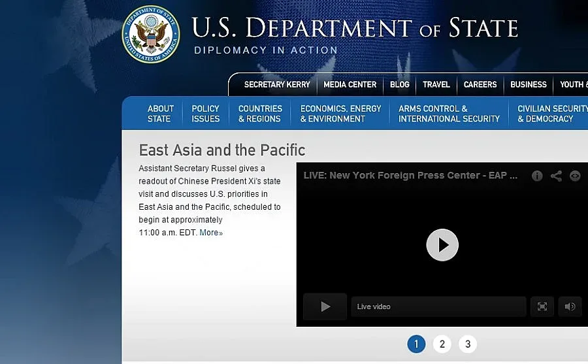
Task: Click the embed code icon on the video
Action: click(x=575, y=176)
